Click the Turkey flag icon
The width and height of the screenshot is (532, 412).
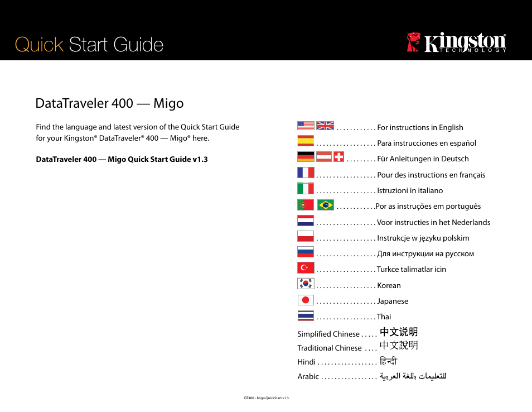coord(306,267)
